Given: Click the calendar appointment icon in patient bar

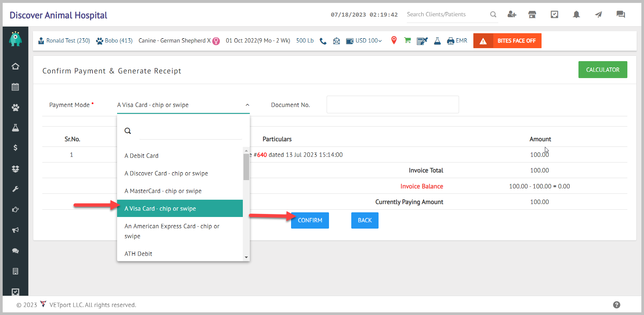Looking at the screenshot, I should point(422,41).
